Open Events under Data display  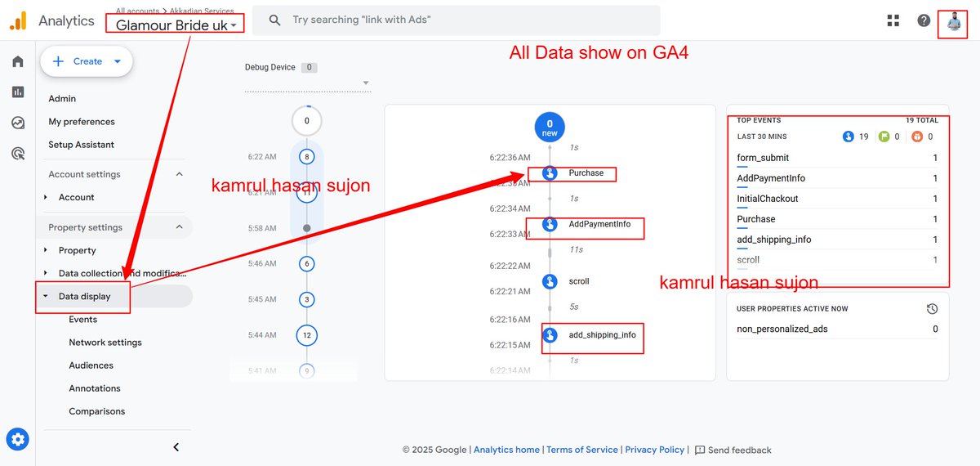(x=82, y=320)
